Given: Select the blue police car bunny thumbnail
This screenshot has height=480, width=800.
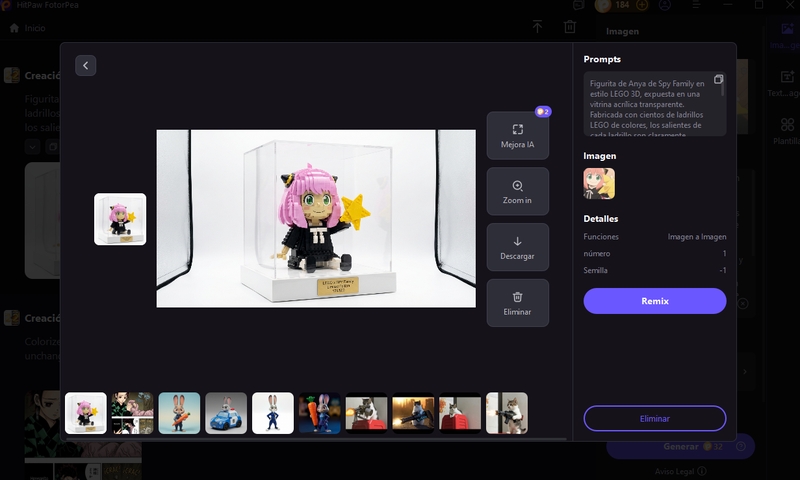Looking at the screenshot, I should [x=226, y=413].
